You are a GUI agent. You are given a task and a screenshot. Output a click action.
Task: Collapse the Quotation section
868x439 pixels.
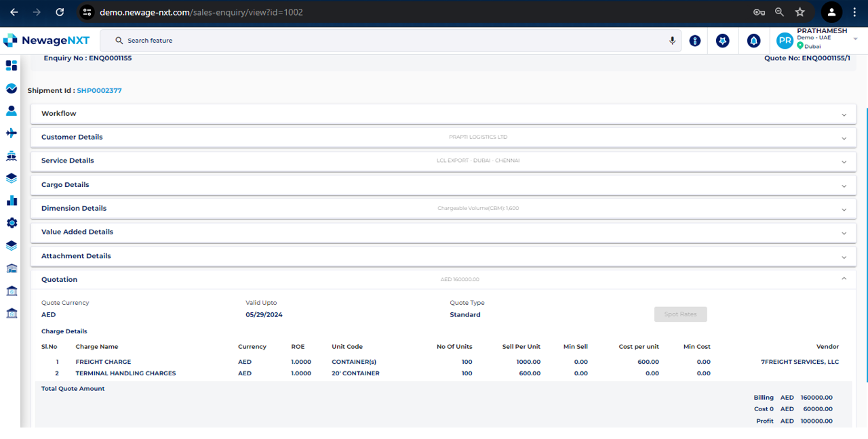(x=844, y=279)
